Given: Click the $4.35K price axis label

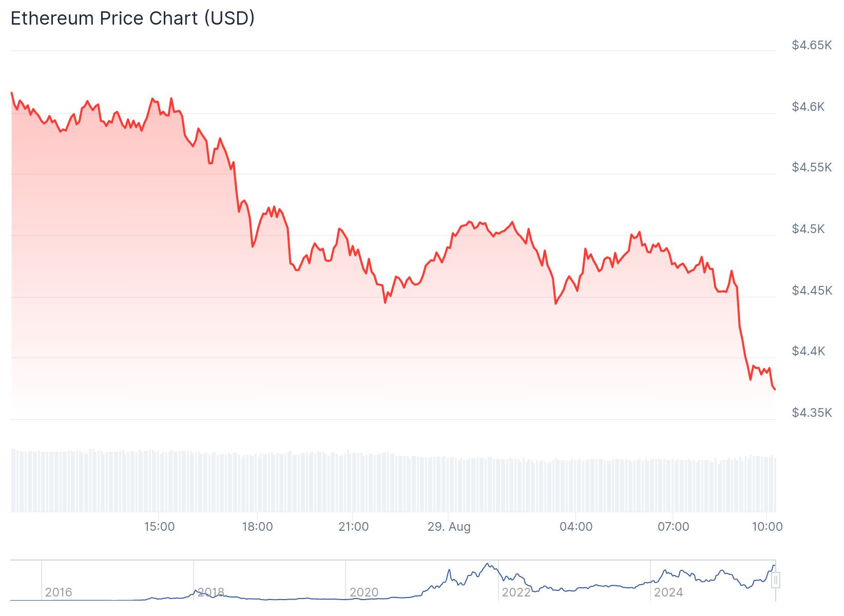Looking at the screenshot, I should [812, 413].
